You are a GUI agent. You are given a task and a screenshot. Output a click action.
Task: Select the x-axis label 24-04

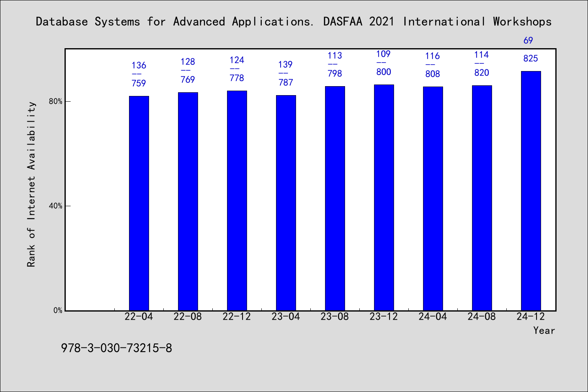click(433, 316)
